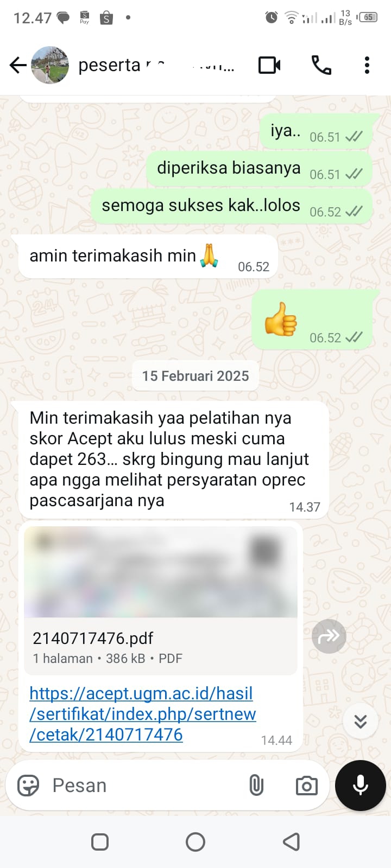The width and height of the screenshot is (391, 868).
Task: Tap the Android recent apps square button
Action: click(x=100, y=842)
